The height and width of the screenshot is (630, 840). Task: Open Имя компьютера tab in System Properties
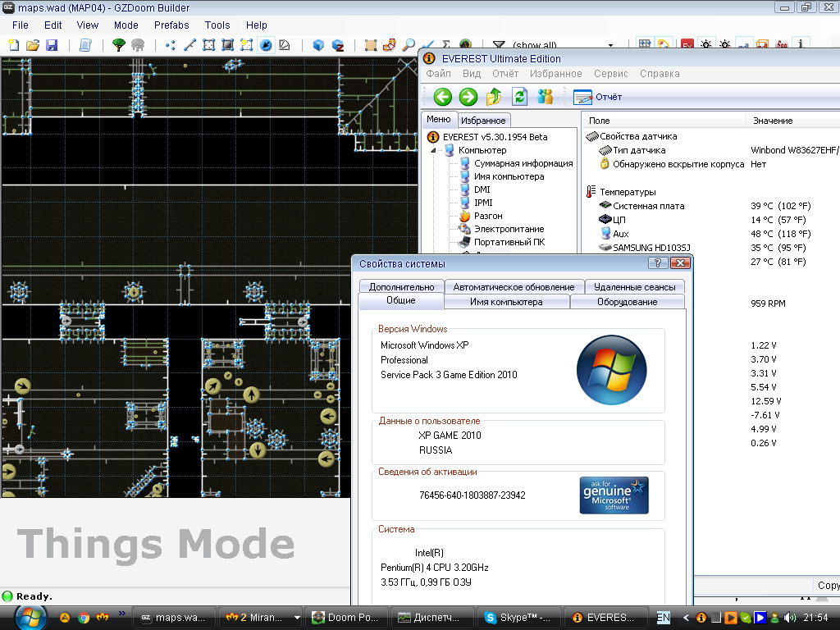coord(506,302)
